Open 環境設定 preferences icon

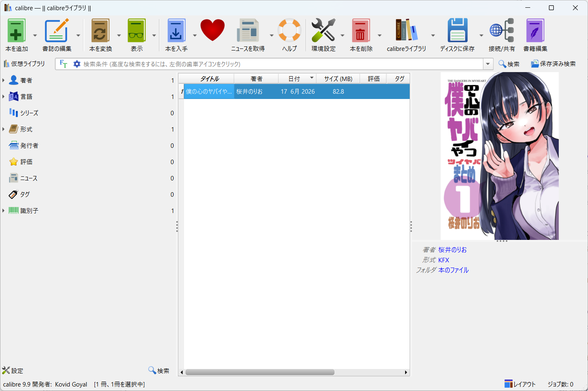[323, 31]
